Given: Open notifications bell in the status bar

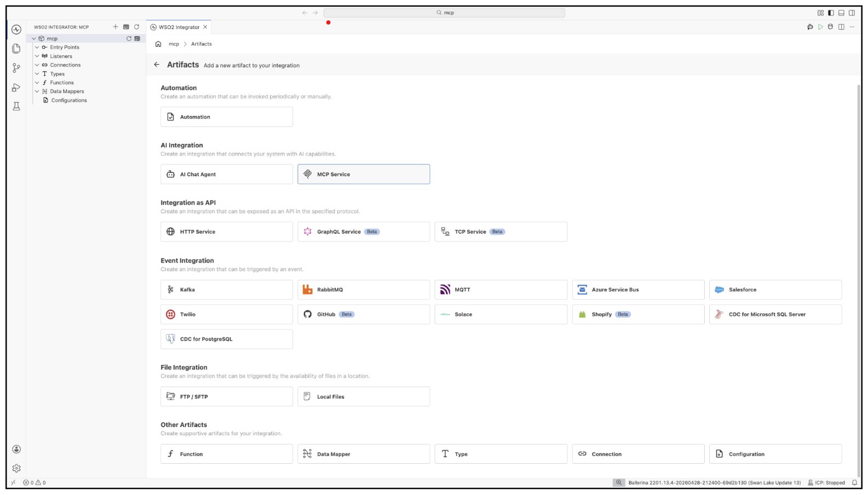Looking at the screenshot, I should (854, 482).
